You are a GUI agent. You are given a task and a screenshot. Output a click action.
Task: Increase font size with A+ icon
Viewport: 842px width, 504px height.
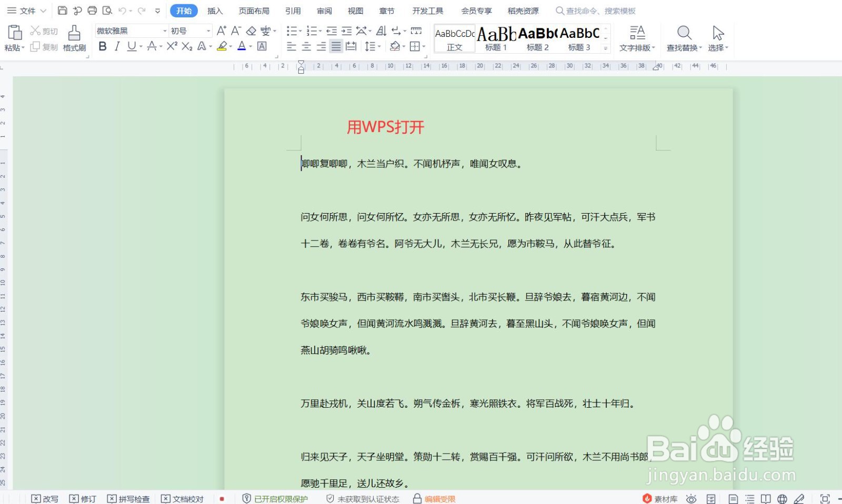coord(222,31)
